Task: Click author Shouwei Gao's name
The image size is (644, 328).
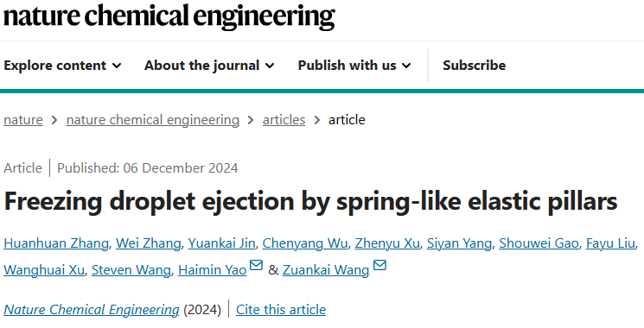Action: click(x=539, y=243)
